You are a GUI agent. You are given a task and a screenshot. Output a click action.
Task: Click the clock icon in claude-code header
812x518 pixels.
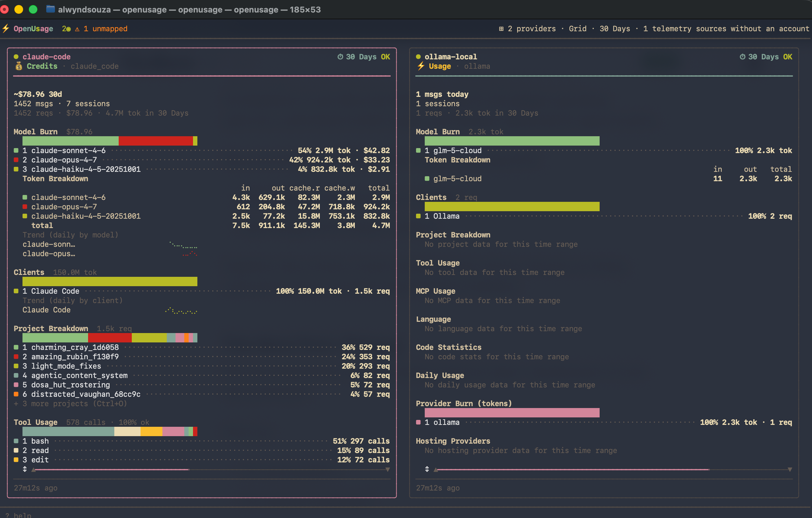tap(340, 57)
